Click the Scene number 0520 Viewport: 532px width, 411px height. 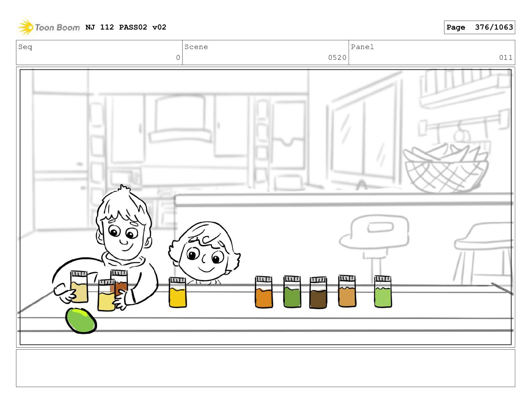pyautogui.click(x=337, y=57)
